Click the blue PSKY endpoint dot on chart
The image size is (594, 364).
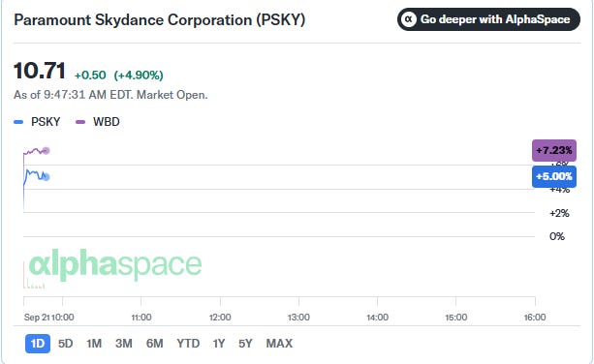pyautogui.click(x=46, y=177)
